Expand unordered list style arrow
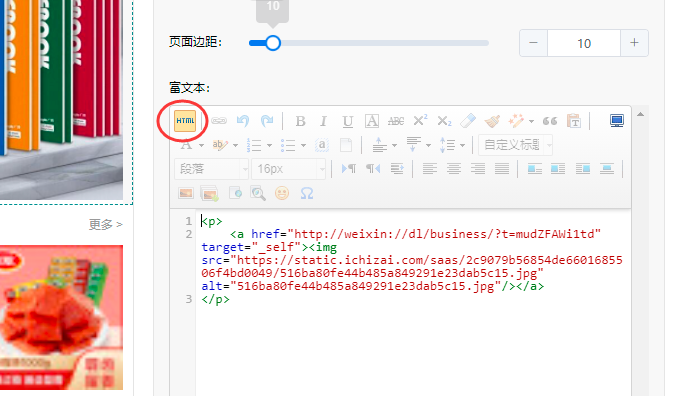This screenshot has height=396, width=693. pos(303,145)
